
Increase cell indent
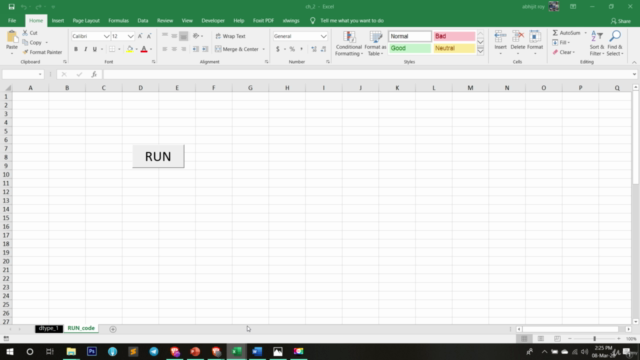205,49
